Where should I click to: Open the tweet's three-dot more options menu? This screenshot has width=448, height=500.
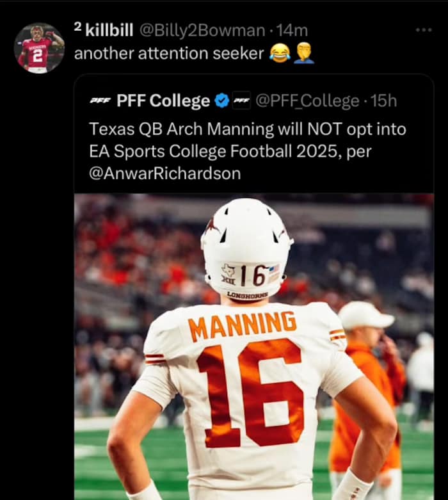pyautogui.click(x=423, y=30)
